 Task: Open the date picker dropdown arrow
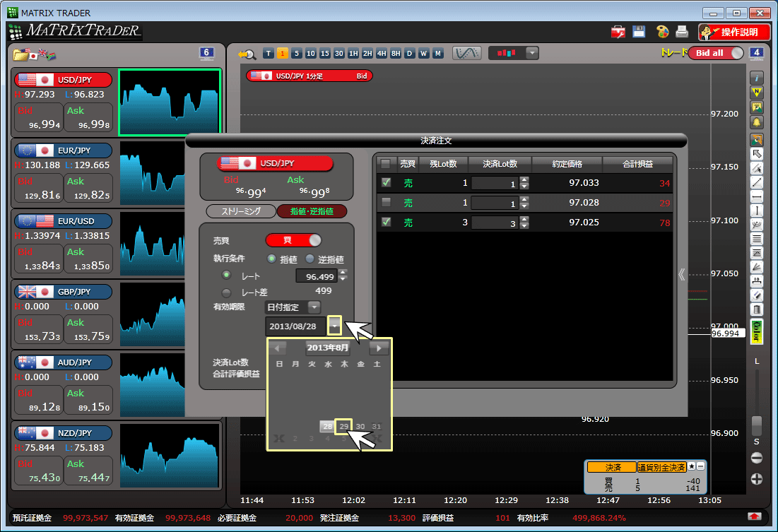335,326
